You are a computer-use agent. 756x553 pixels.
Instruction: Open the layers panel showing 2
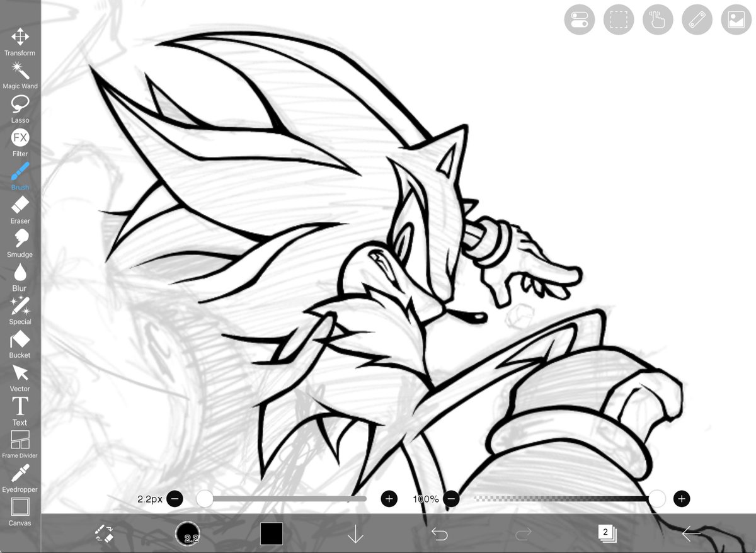[x=607, y=533]
